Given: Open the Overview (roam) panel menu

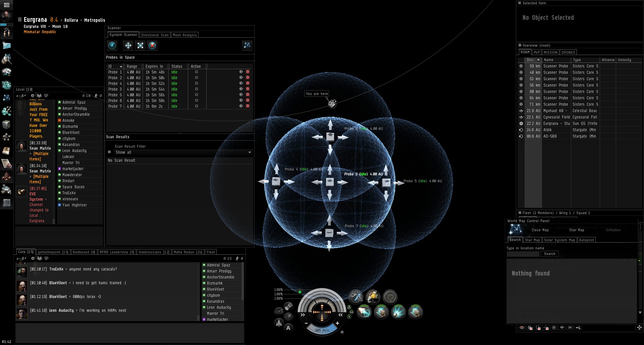Looking at the screenshot, I should pyautogui.click(x=520, y=45).
